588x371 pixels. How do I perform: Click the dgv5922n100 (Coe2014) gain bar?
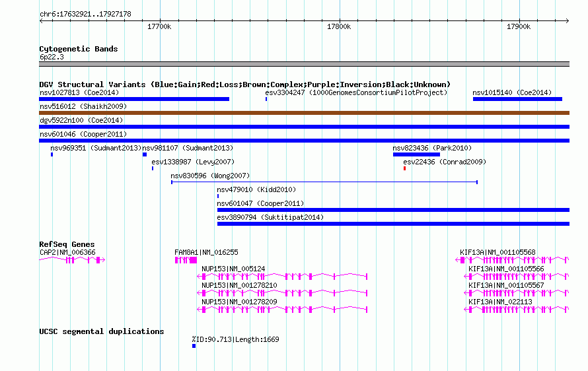304,127
